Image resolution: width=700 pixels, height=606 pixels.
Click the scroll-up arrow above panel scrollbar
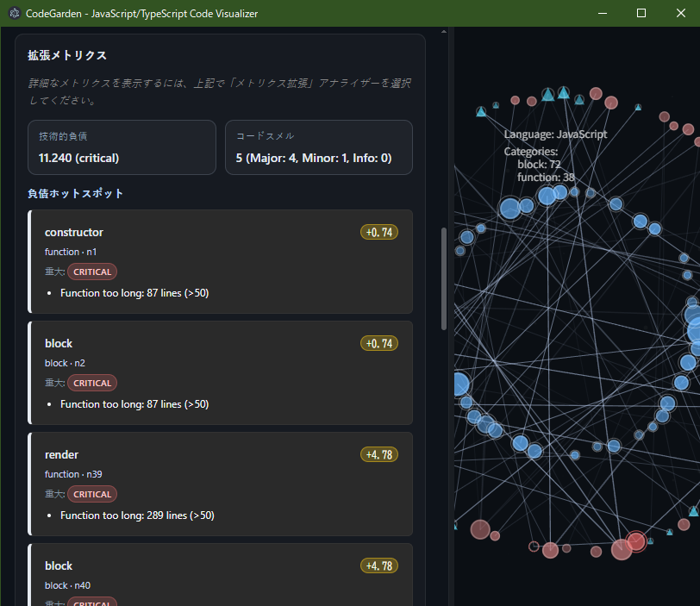coord(444,31)
